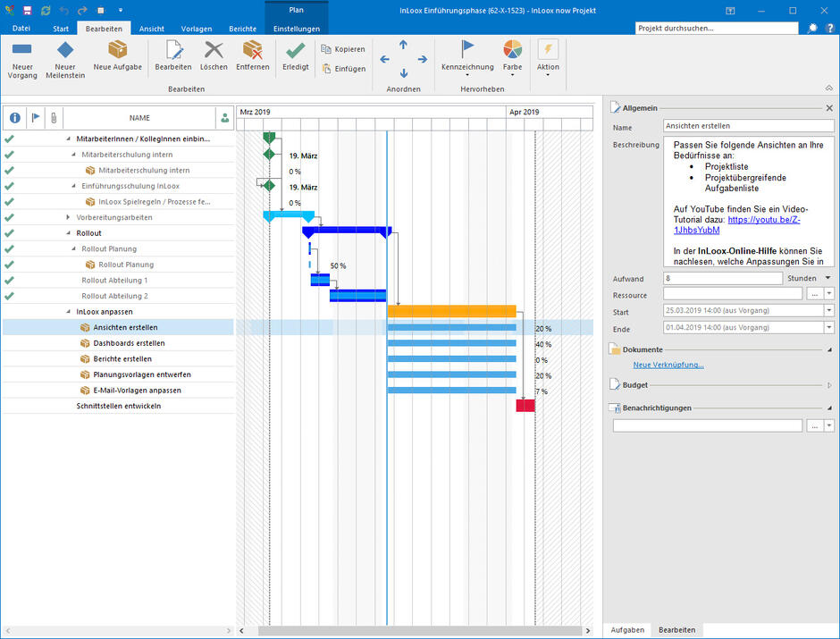Click the Entfernen icon
The height and width of the screenshot is (639, 840).
click(252, 50)
